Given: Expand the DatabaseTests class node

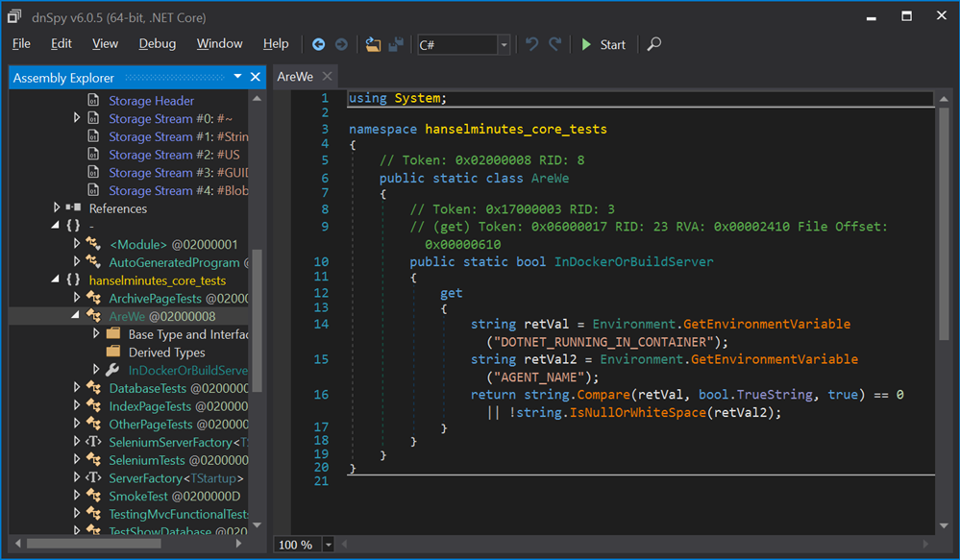Looking at the screenshot, I should tap(77, 388).
